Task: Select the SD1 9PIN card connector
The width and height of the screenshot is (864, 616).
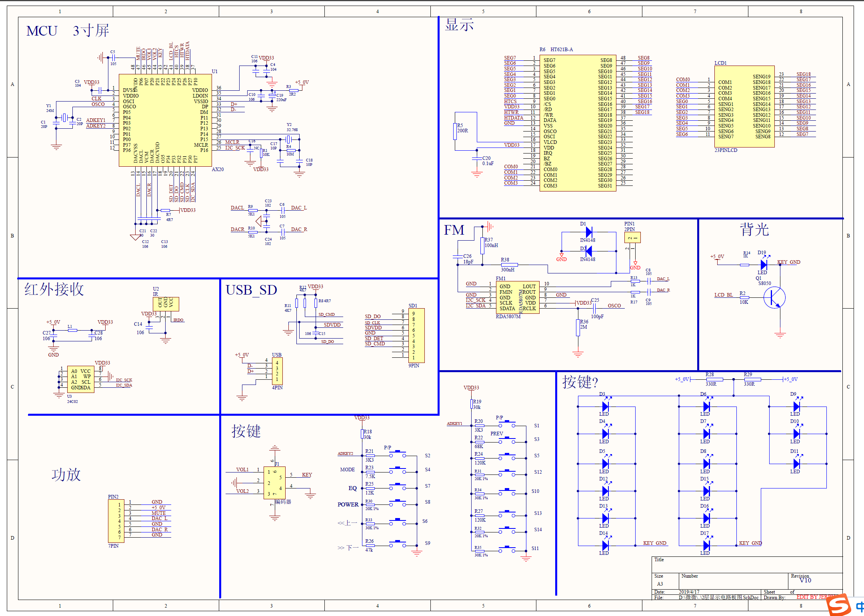Action: (416, 335)
